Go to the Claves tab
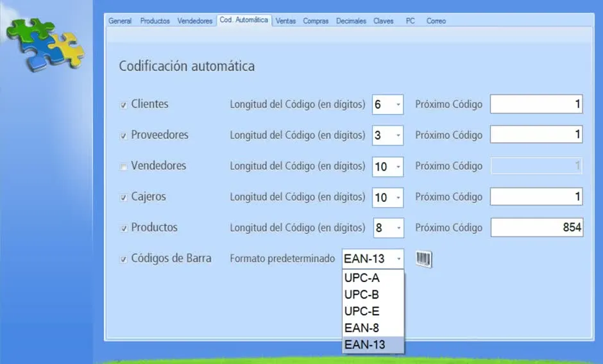The image size is (603, 364). click(x=383, y=21)
